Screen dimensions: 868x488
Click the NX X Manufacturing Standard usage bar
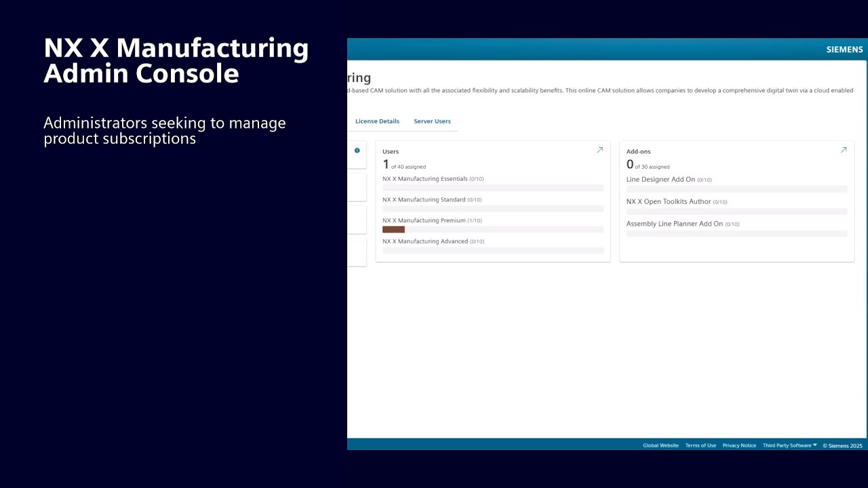tap(493, 209)
